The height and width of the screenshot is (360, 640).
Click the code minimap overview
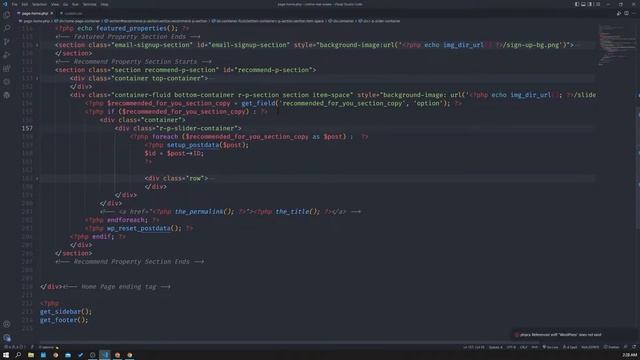(616, 45)
